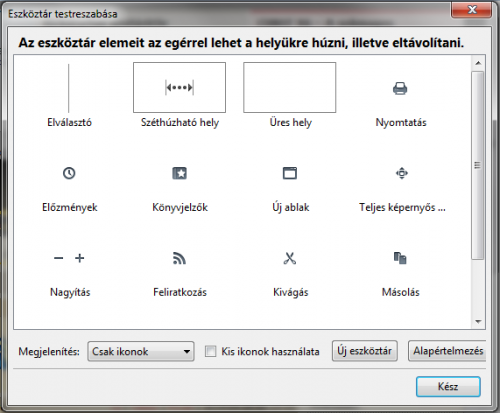Click the Előzmények clock icon

click(x=69, y=173)
